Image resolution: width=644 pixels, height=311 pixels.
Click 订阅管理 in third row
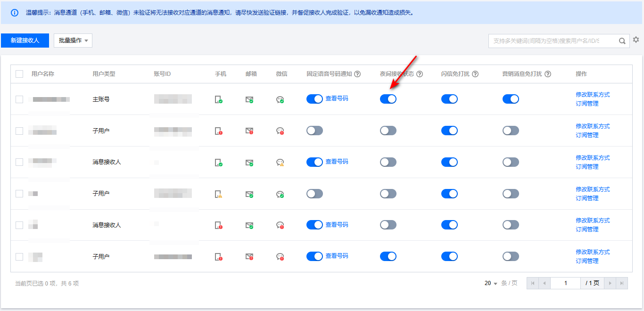click(x=587, y=167)
